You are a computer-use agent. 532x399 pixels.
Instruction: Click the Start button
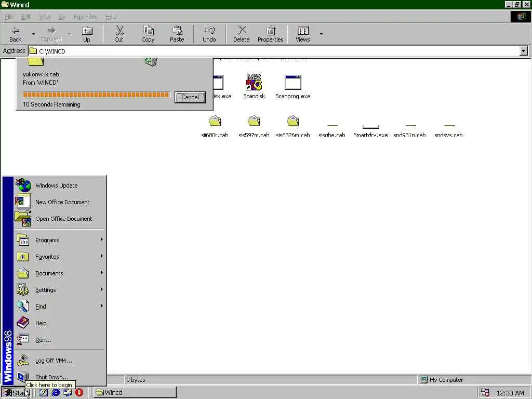click(x=16, y=393)
